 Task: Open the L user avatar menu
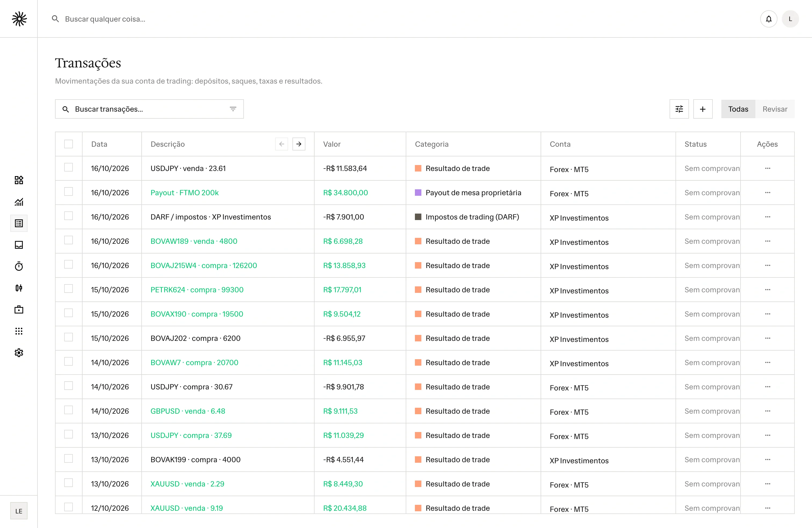pos(790,19)
